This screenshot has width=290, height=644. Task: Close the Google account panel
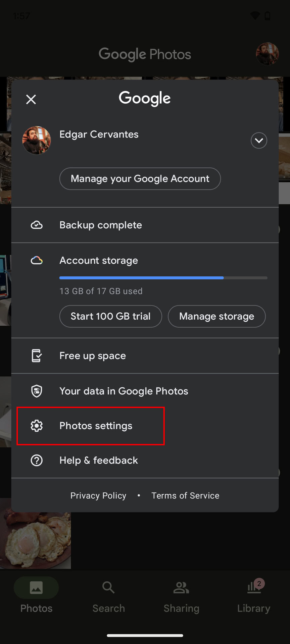point(31,99)
